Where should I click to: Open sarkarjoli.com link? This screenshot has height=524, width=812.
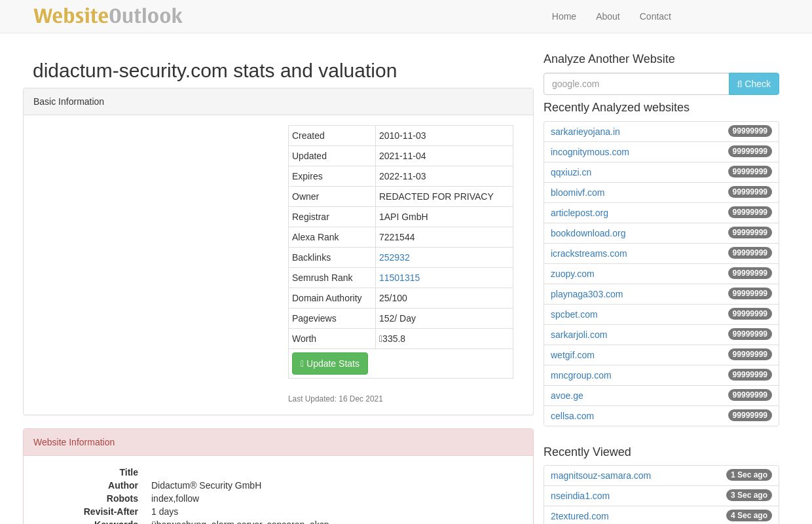point(579,335)
